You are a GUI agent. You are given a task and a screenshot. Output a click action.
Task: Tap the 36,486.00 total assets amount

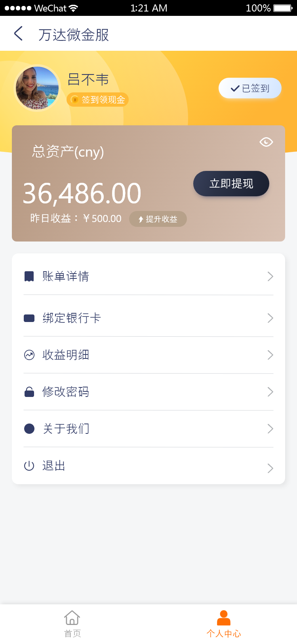tap(82, 194)
